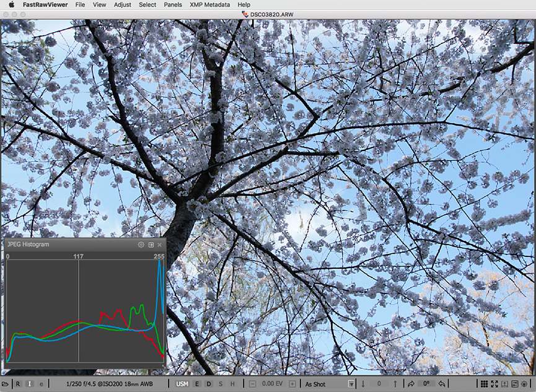The height and width of the screenshot is (392, 536).
Task: Open the XMP Metadata menu
Action: 209,4
